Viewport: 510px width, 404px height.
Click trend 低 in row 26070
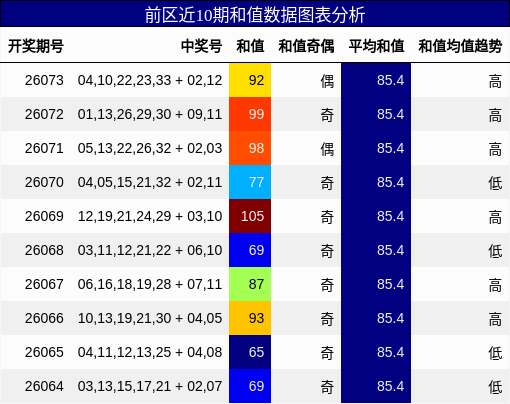click(495, 183)
